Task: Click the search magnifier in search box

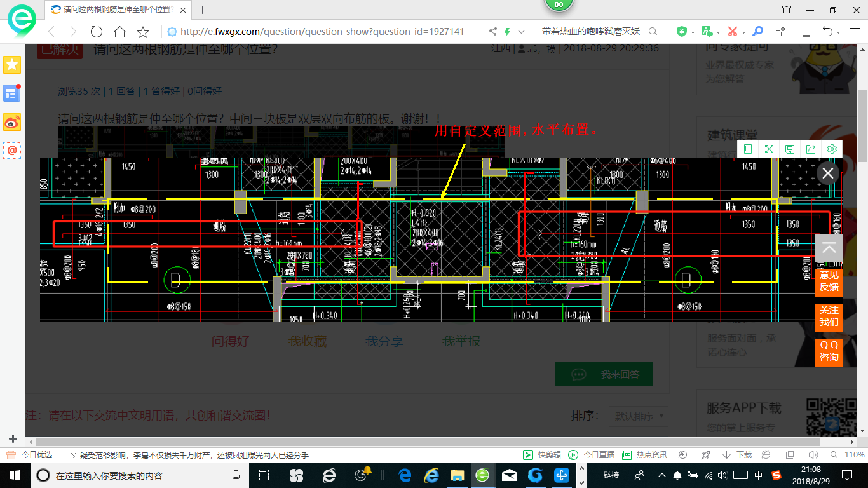Action: [x=653, y=31]
